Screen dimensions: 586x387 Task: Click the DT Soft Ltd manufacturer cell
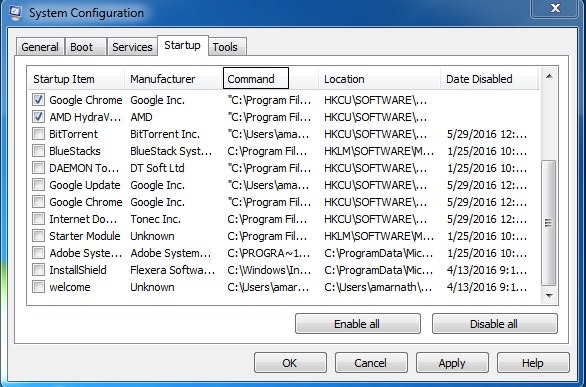point(157,168)
